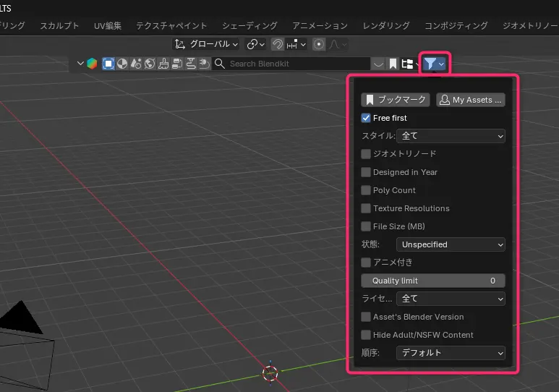
Task: Select the BlendKit Scenes asset type icon
Action: tap(136, 64)
